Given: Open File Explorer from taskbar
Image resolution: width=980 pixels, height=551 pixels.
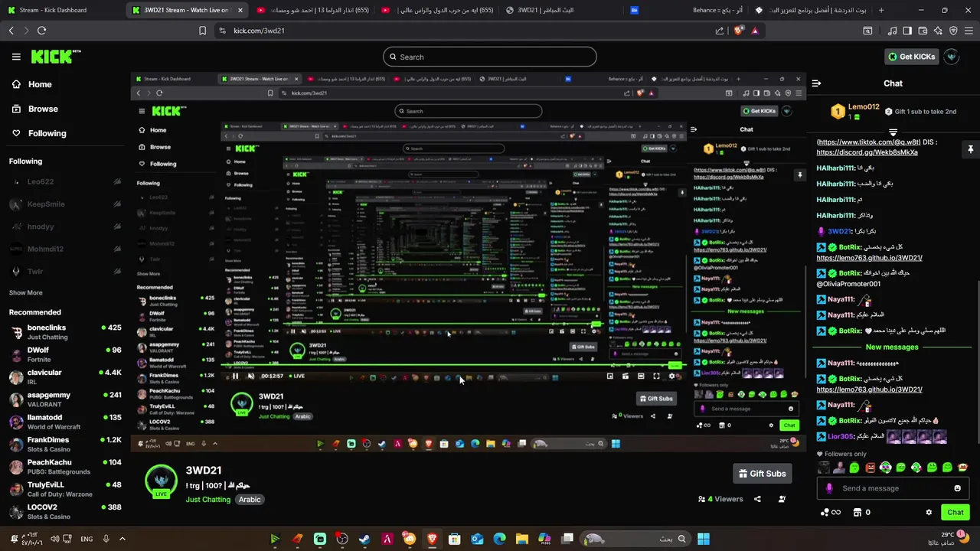Looking at the screenshot, I should pos(521,539).
